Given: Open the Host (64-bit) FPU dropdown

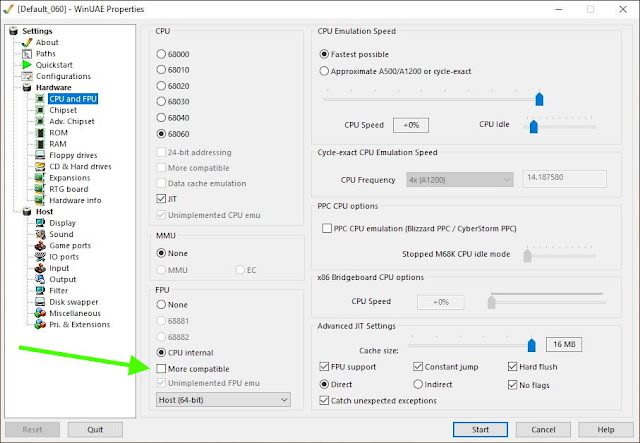Looking at the screenshot, I should pos(223,400).
